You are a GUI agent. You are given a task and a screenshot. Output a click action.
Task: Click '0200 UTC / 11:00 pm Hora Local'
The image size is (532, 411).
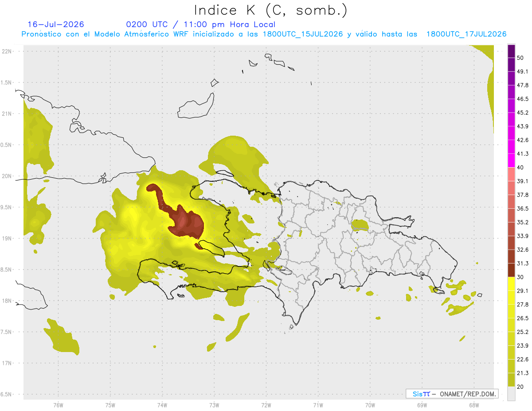(x=200, y=24)
